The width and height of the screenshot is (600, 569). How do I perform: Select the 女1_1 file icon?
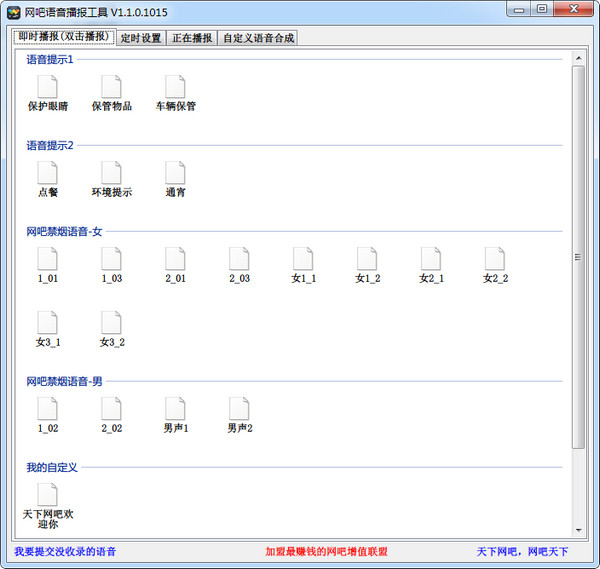coord(303,259)
